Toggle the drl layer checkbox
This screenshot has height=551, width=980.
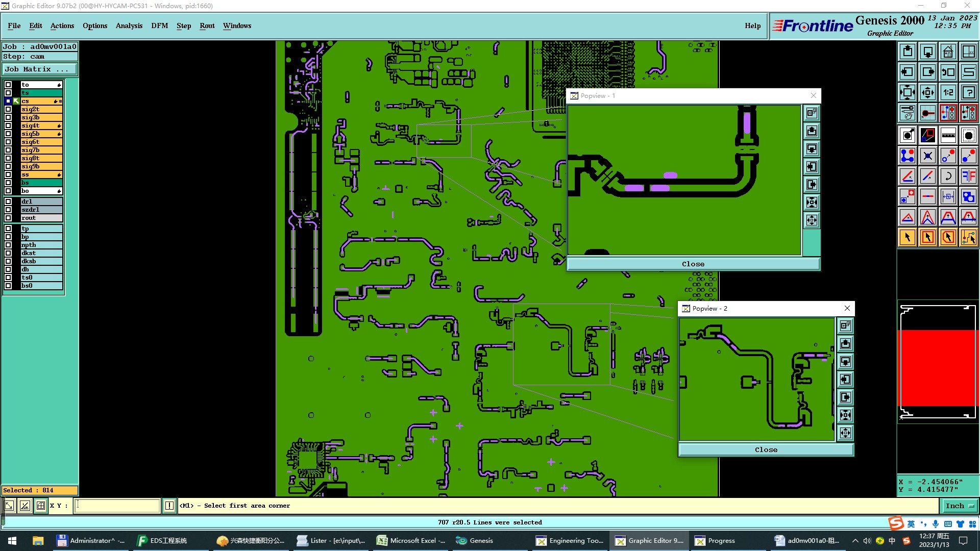tap(8, 202)
